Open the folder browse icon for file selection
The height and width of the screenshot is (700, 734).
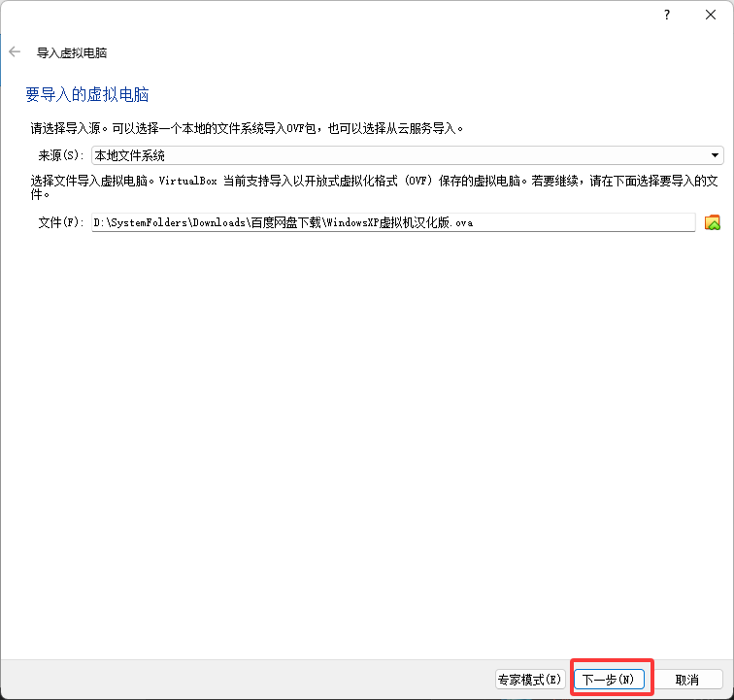[x=713, y=222]
